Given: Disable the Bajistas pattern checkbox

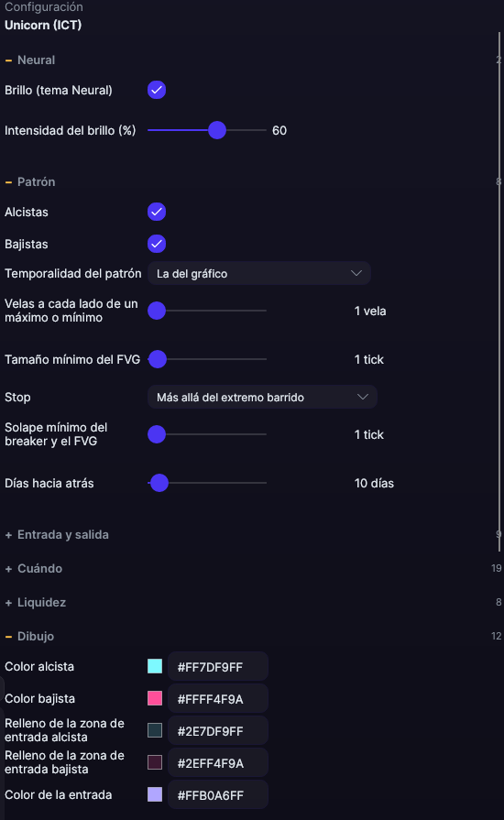Looking at the screenshot, I should point(157,244).
